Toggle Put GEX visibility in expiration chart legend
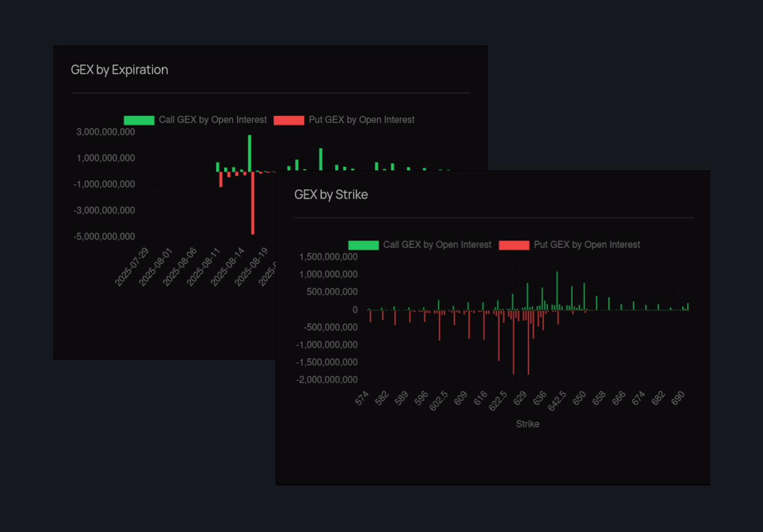Screen dimensions: 763x532 pyautogui.click(x=289, y=120)
